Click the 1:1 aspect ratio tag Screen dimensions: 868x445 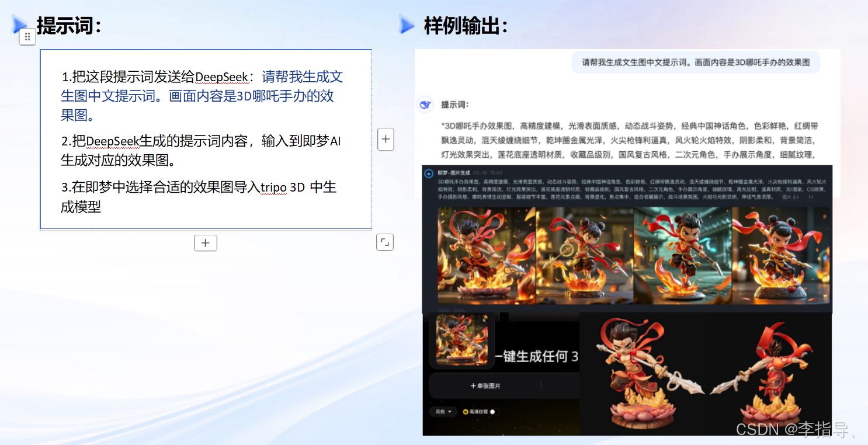click(x=810, y=197)
